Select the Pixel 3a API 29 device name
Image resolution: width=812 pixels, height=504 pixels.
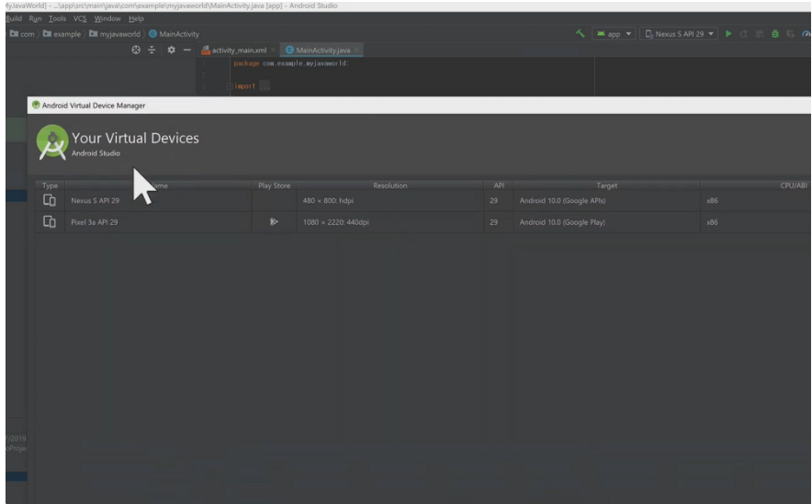95,222
